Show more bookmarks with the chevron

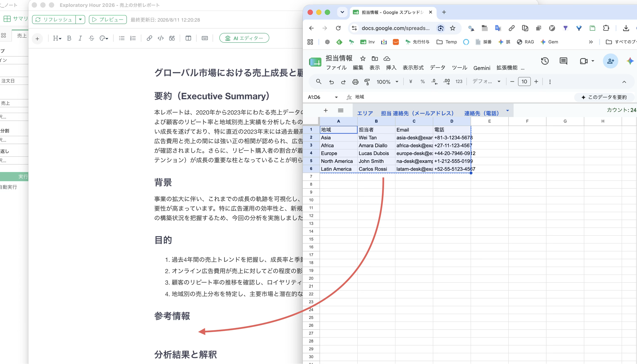point(591,42)
